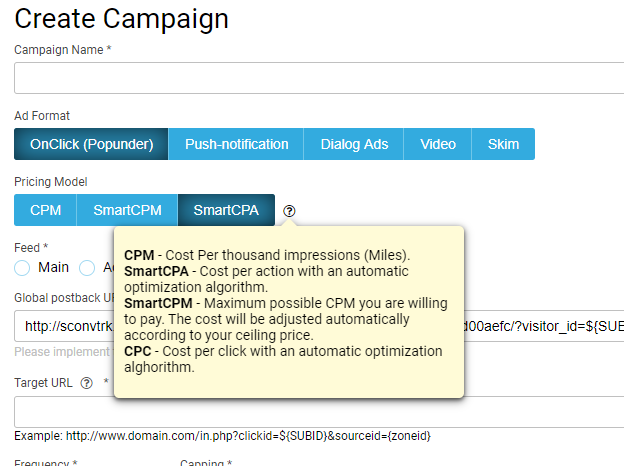Select the Video ad format

coord(438,144)
